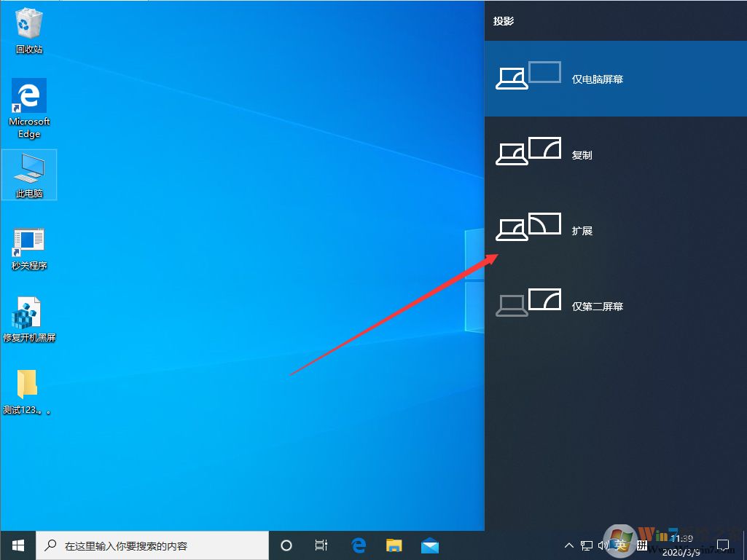Select 仅电脑屏幕 projection mode
The width and height of the screenshot is (747, 560).
pos(616,79)
